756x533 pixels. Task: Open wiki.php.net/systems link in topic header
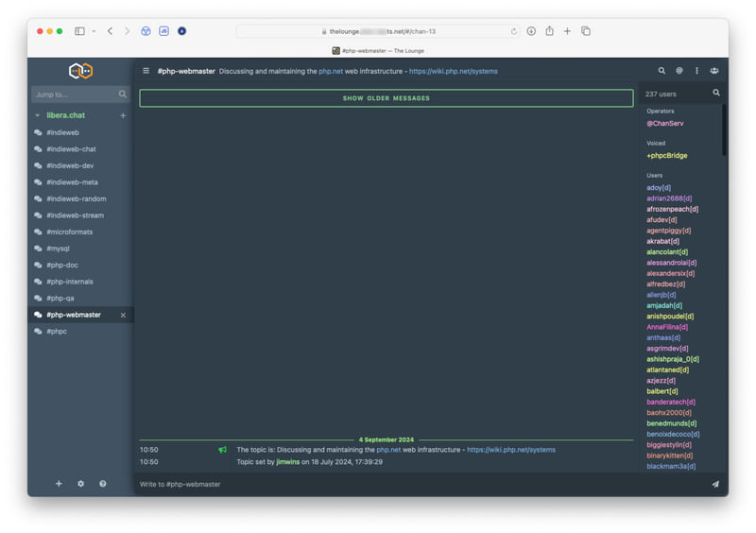click(x=454, y=71)
